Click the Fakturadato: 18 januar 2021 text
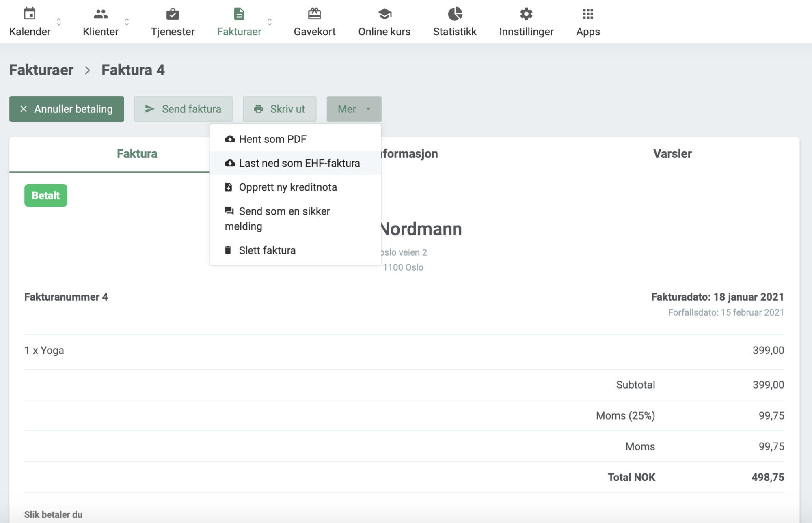Screen dimensions: 812x523 click(717, 297)
